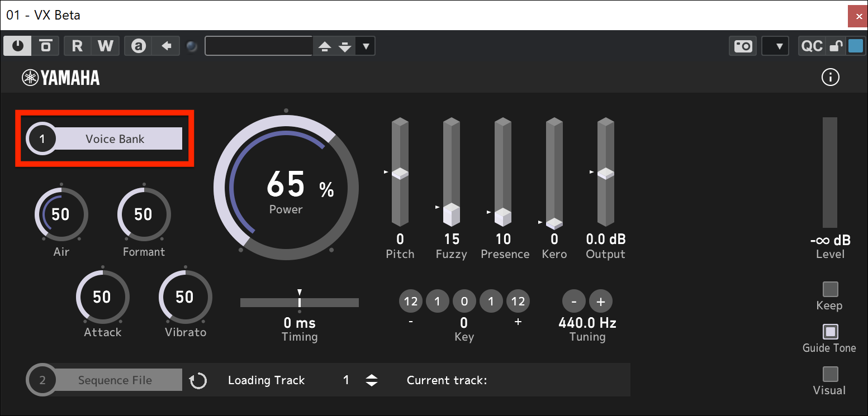Toggle Write automation W button
The image size is (868, 416).
(105, 46)
